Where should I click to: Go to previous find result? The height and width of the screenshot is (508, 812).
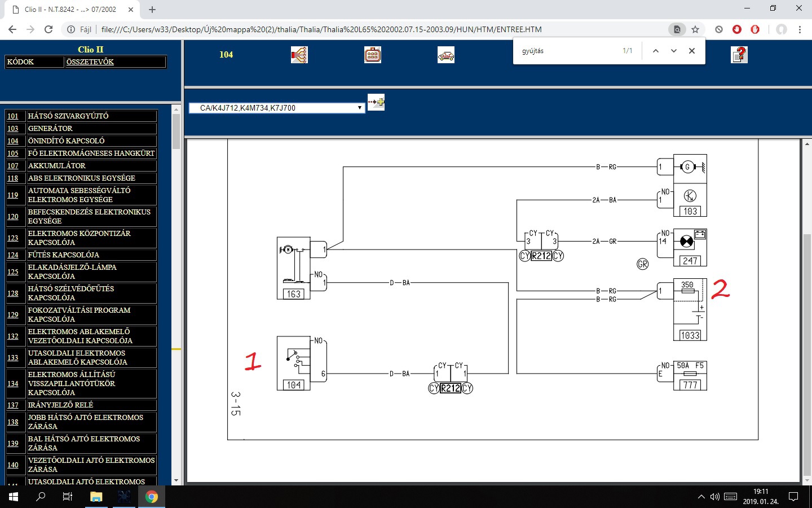point(656,51)
